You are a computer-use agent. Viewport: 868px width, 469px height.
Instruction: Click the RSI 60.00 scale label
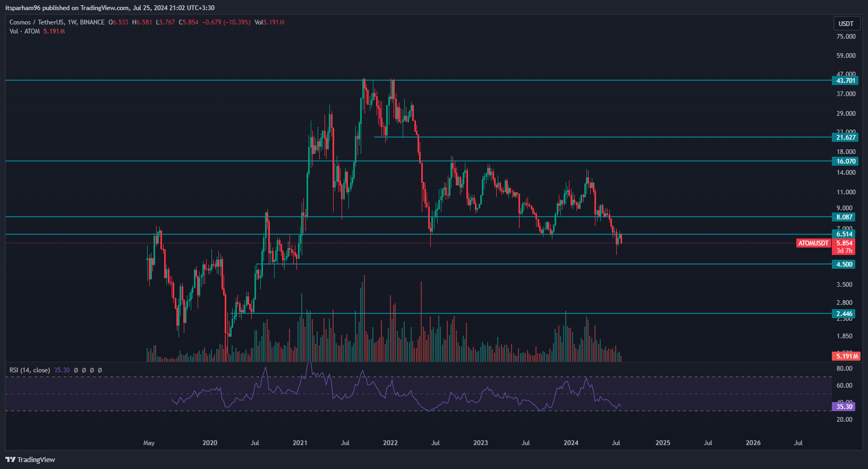click(845, 386)
